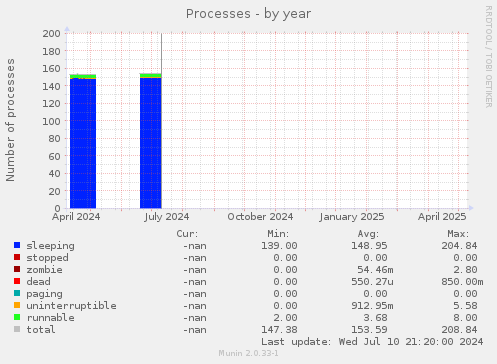Click zombie max value 2.80
The width and height of the screenshot is (497, 364).
click(x=465, y=270)
